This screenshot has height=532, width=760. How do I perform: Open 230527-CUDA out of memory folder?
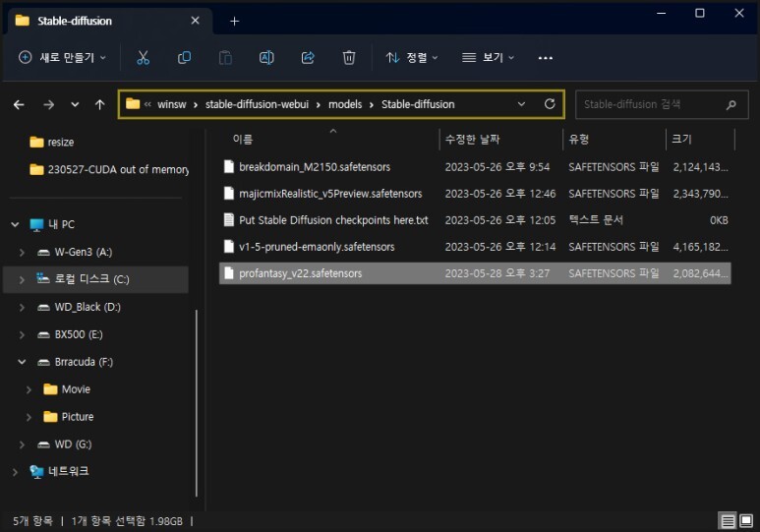click(x=109, y=169)
